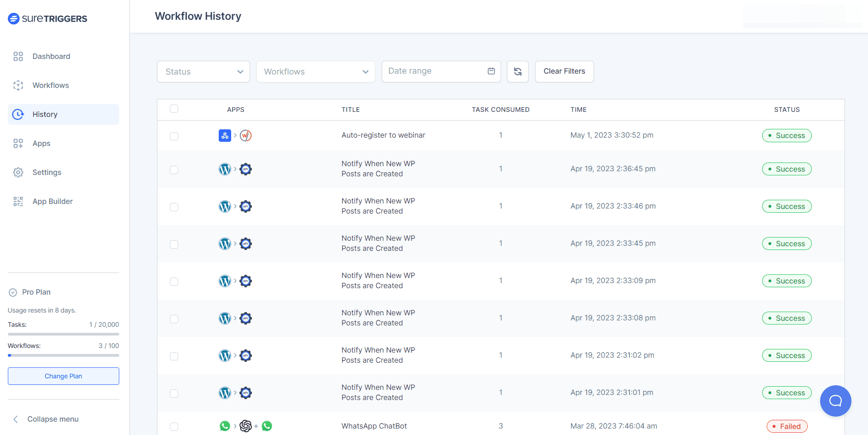Click the OpenAI icon in WhatsApp ChatBot row
Image resolution: width=868 pixels, height=435 pixels.
click(245, 426)
